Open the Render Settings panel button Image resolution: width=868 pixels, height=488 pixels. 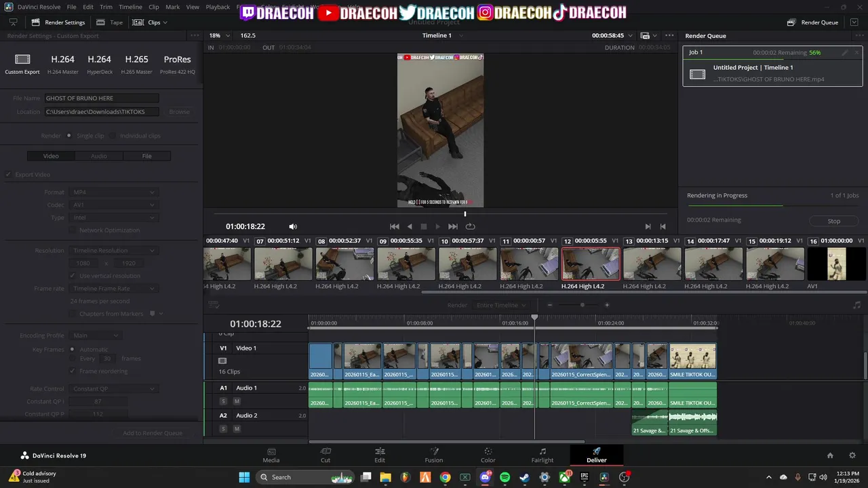pyautogui.click(x=58, y=22)
